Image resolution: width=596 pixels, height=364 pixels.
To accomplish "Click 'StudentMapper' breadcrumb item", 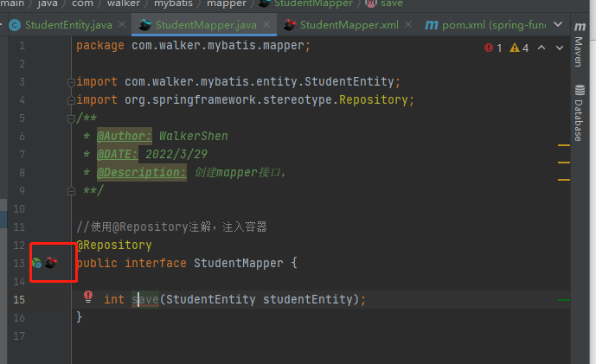I will click(313, 3).
